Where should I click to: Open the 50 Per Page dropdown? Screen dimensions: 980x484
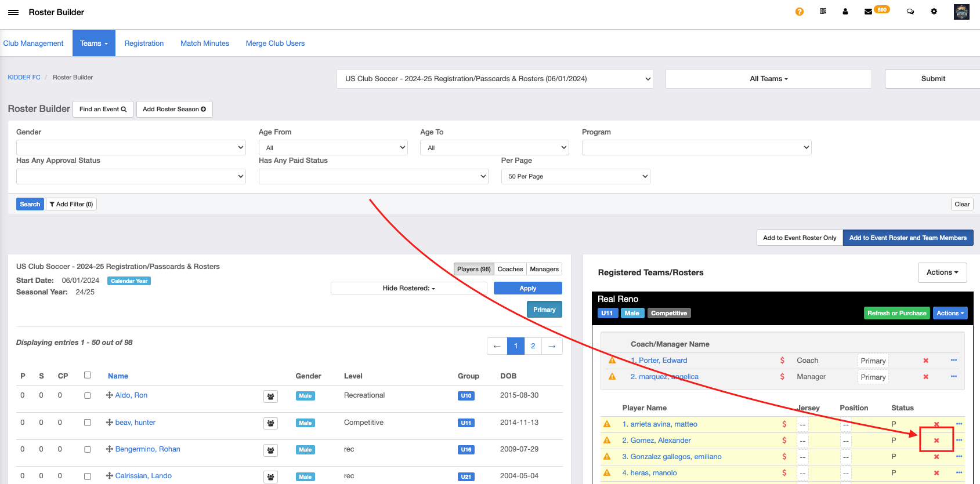[575, 176]
